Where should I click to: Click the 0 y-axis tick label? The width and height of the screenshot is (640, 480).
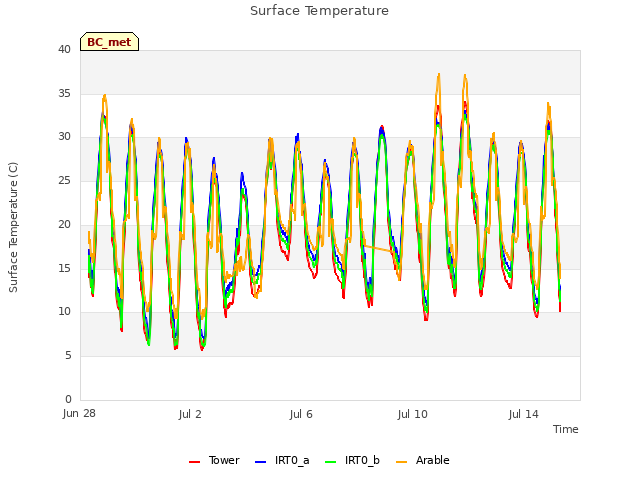tap(68, 399)
